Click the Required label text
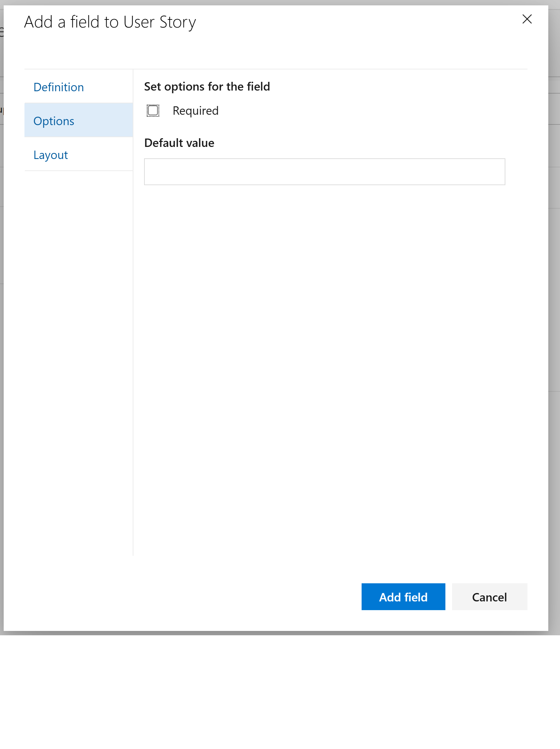Viewport: 560px width, 749px height. click(x=195, y=111)
